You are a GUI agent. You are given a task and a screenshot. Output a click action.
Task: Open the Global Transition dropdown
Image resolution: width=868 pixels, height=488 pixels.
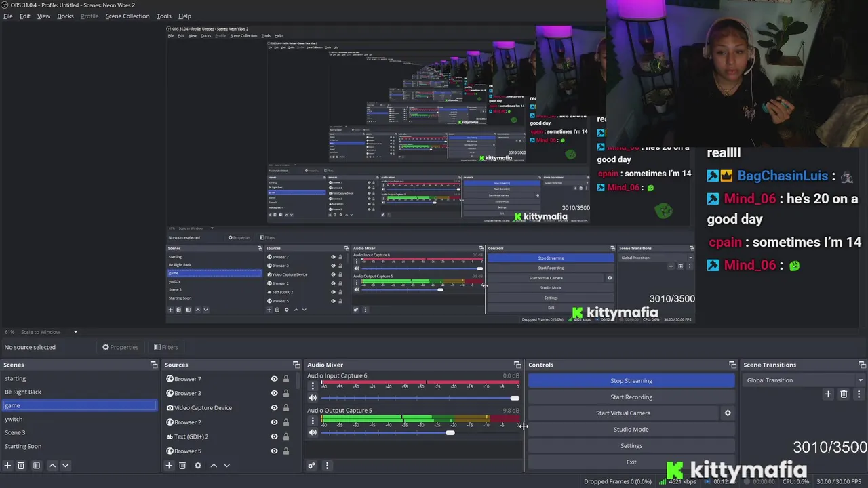pos(804,380)
